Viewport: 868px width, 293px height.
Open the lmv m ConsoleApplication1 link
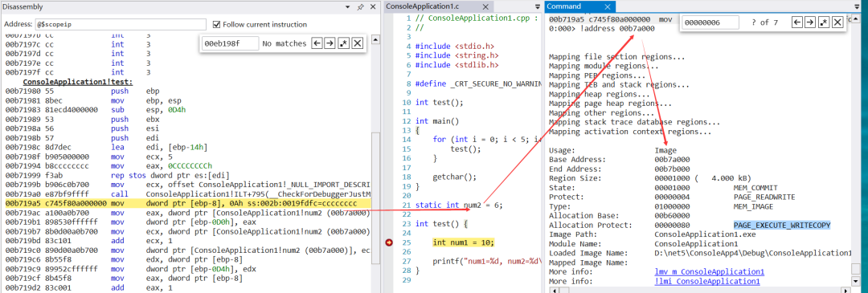pyautogui.click(x=709, y=272)
